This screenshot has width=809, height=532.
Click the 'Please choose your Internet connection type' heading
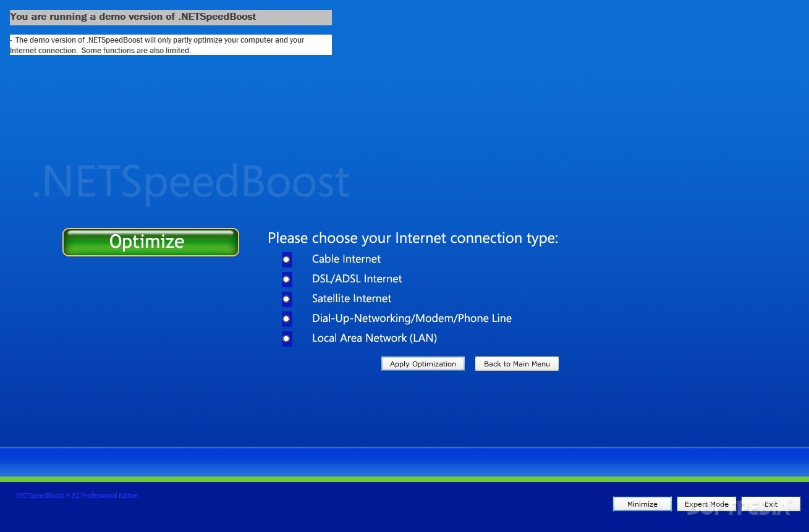pyautogui.click(x=413, y=238)
